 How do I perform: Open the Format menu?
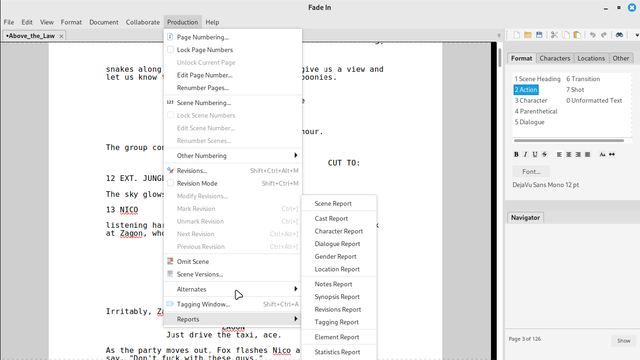point(71,22)
